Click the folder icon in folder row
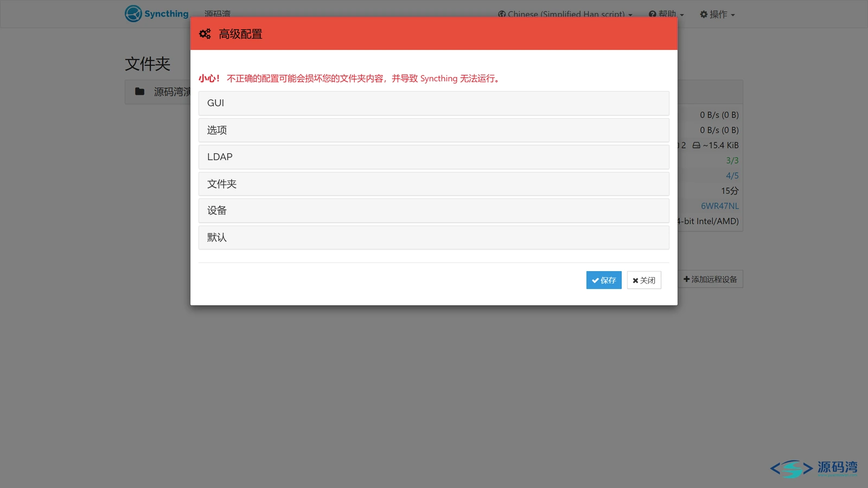The height and width of the screenshot is (488, 868). [139, 92]
